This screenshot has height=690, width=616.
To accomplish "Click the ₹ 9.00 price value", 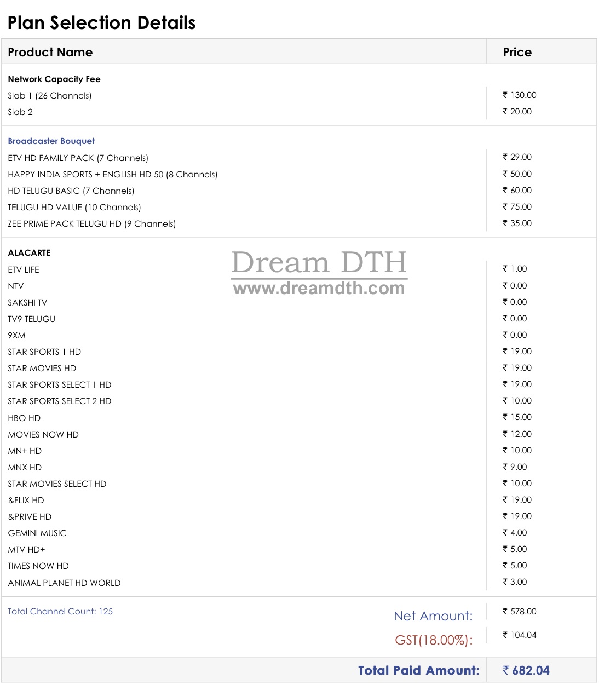I will point(515,467).
